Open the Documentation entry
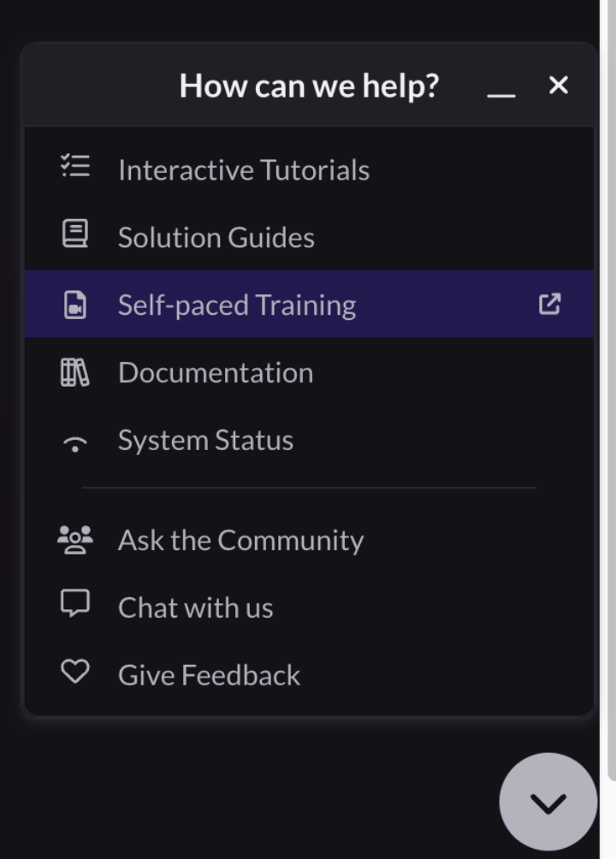The width and height of the screenshot is (616, 859). [x=216, y=373]
